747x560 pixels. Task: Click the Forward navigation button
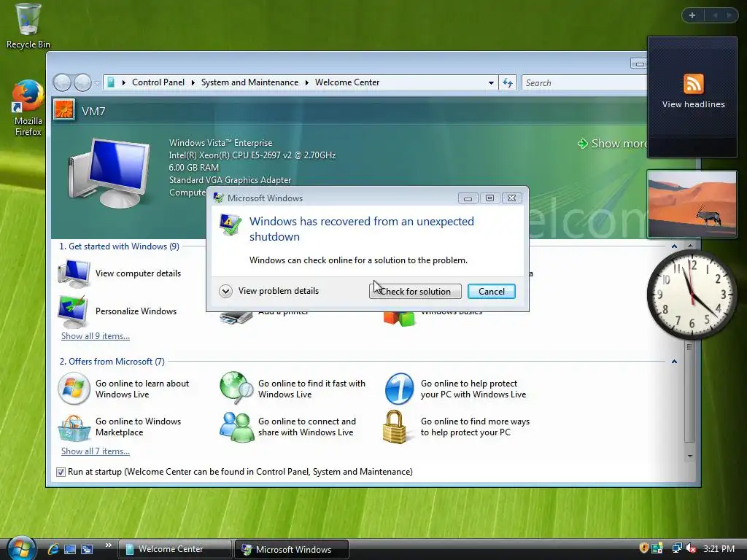point(83,82)
